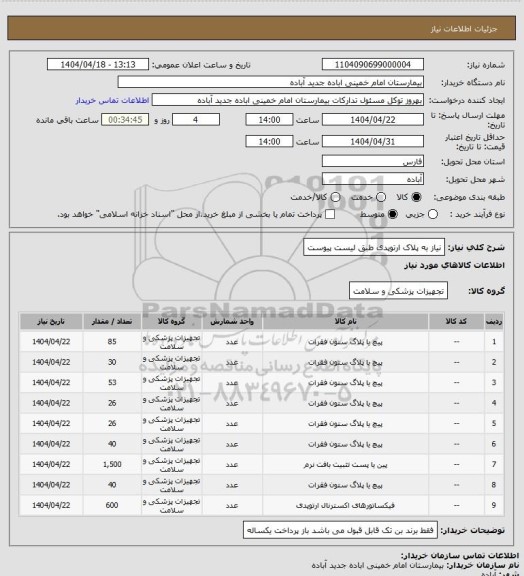Click the countdown timer 00:34:45
This screenshot has width=524, height=576.
tap(125, 120)
